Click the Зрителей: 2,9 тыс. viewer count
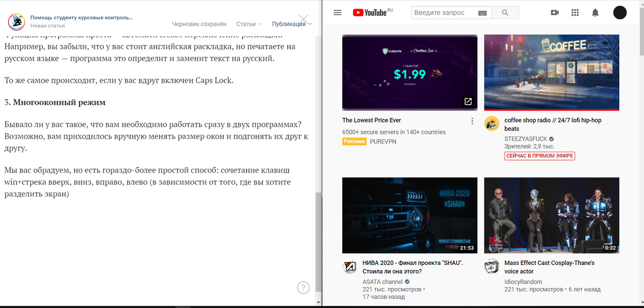Image resolution: width=644 pixels, height=308 pixels. coord(530,146)
